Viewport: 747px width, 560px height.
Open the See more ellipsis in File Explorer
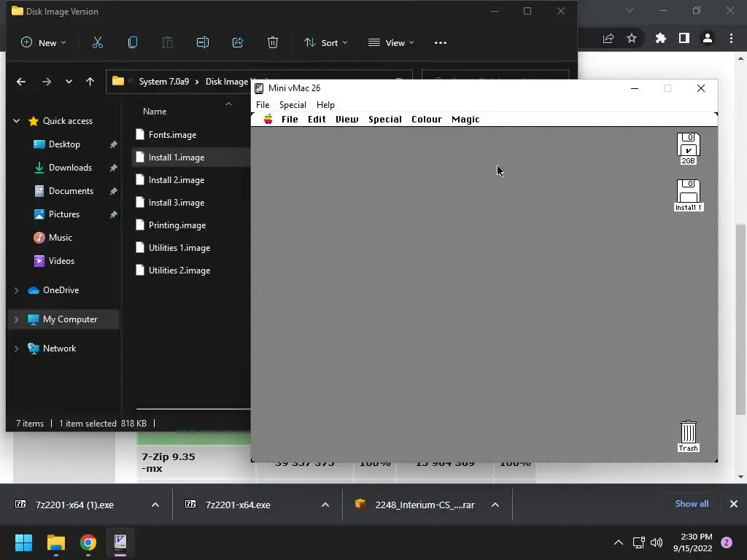tap(441, 43)
